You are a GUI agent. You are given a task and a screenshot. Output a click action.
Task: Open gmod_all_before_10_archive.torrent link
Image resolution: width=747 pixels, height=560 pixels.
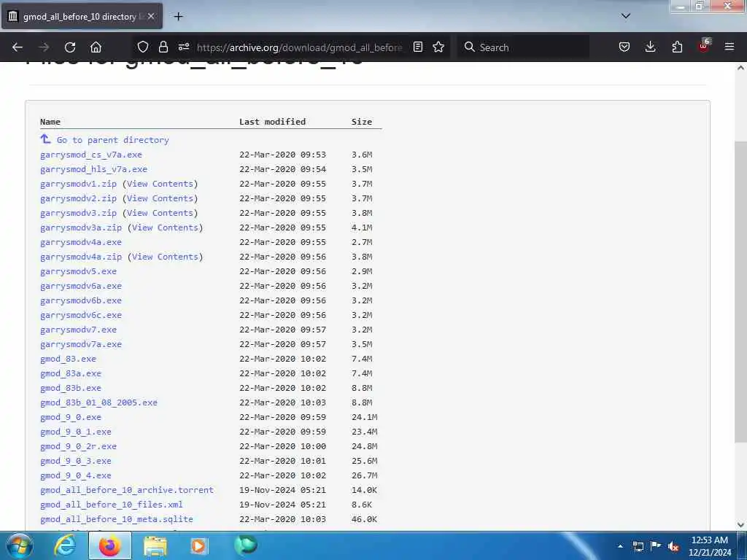click(x=127, y=490)
